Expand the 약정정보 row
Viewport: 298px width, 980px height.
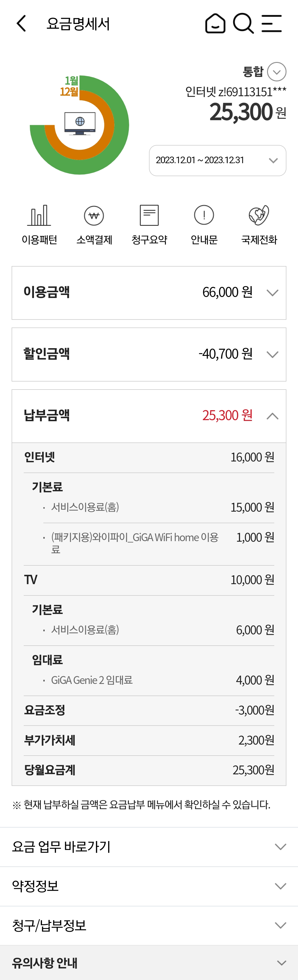coord(149,886)
